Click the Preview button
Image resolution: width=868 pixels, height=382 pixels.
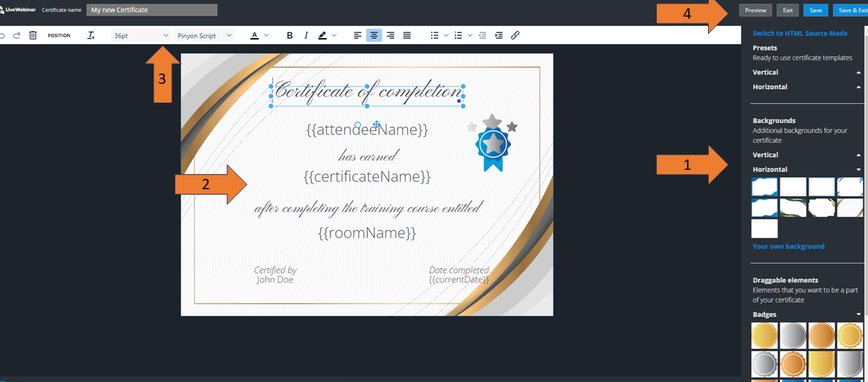pos(755,10)
